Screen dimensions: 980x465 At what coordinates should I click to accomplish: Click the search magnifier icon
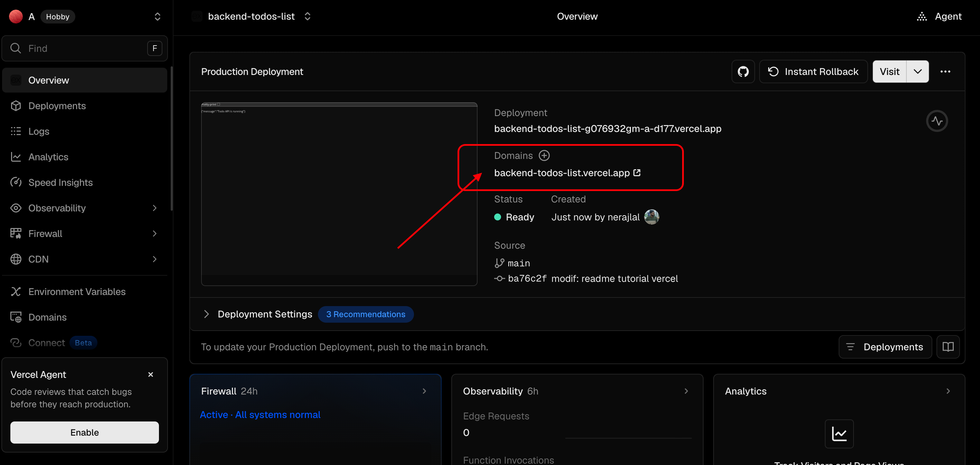pos(16,48)
